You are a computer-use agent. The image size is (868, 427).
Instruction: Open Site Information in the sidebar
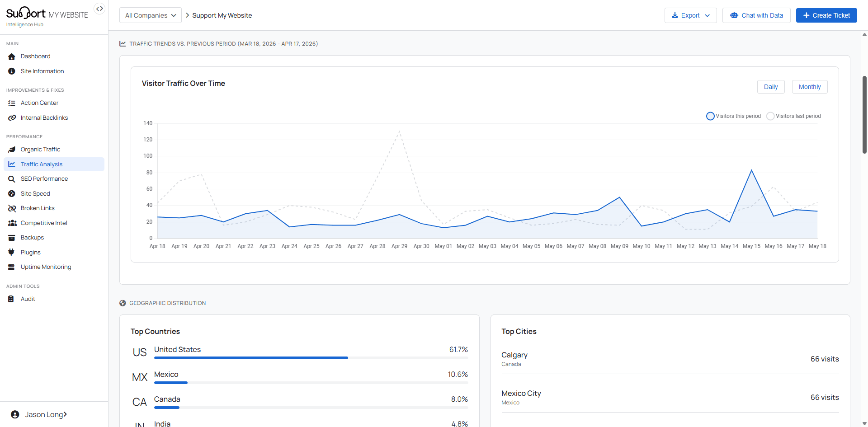[54, 71]
